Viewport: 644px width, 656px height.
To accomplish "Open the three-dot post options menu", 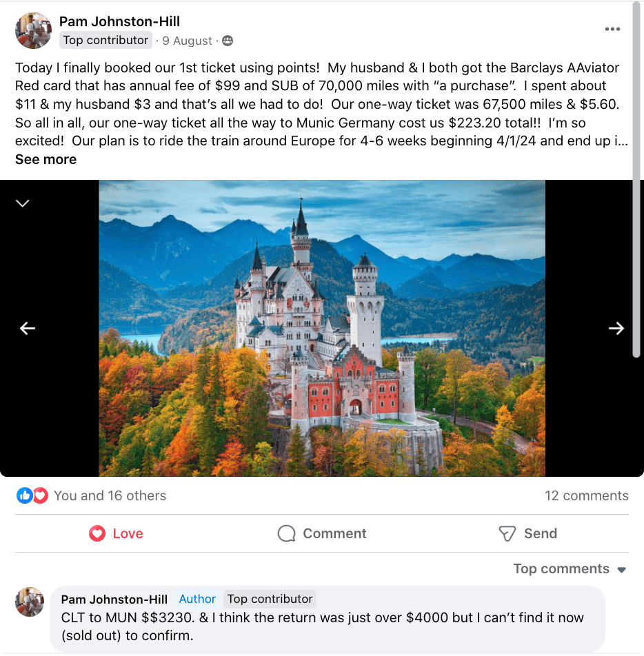I will (612, 29).
